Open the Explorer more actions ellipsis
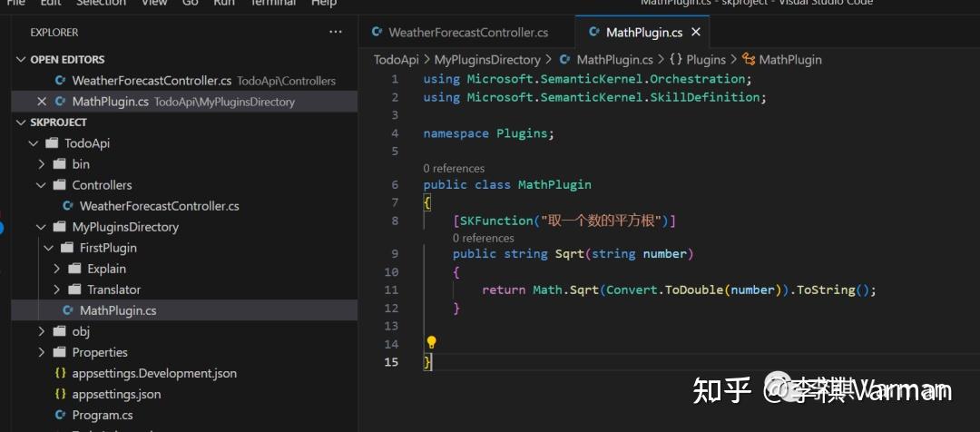Image resolution: width=980 pixels, height=432 pixels. tap(336, 33)
